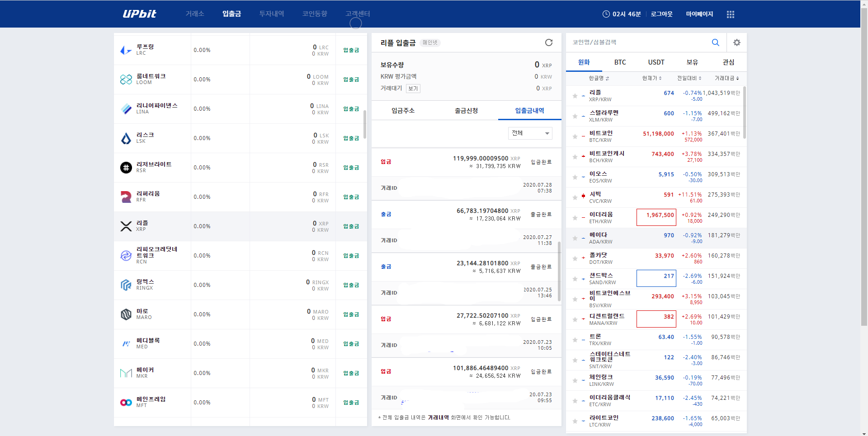Click the coin search magnifier icon
868x436 pixels.
click(x=716, y=42)
